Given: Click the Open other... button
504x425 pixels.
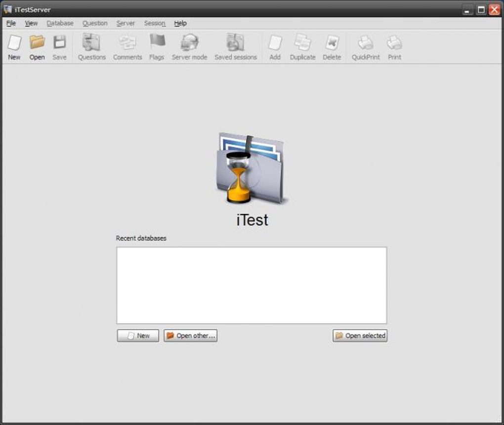Looking at the screenshot, I should 190,336.
